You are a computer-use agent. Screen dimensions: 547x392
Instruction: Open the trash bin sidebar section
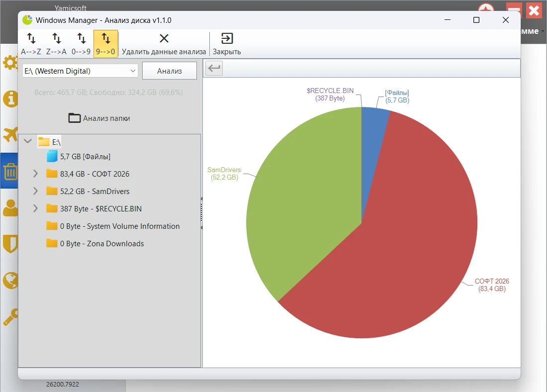10,171
